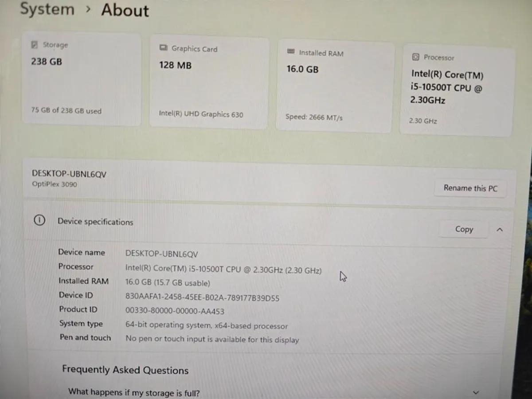
Task: Select the Intel UHD Graphics 630 tile
Action: point(209,82)
